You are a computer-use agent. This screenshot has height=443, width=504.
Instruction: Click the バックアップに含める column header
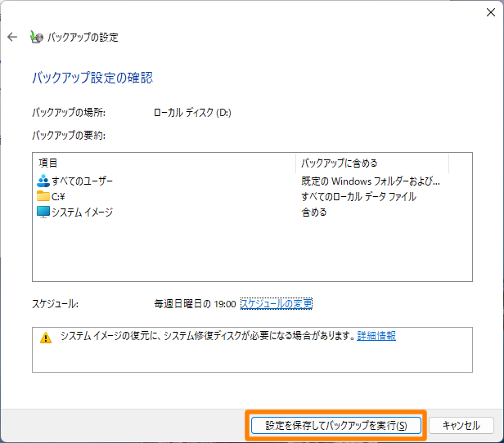(x=339, y=163)
